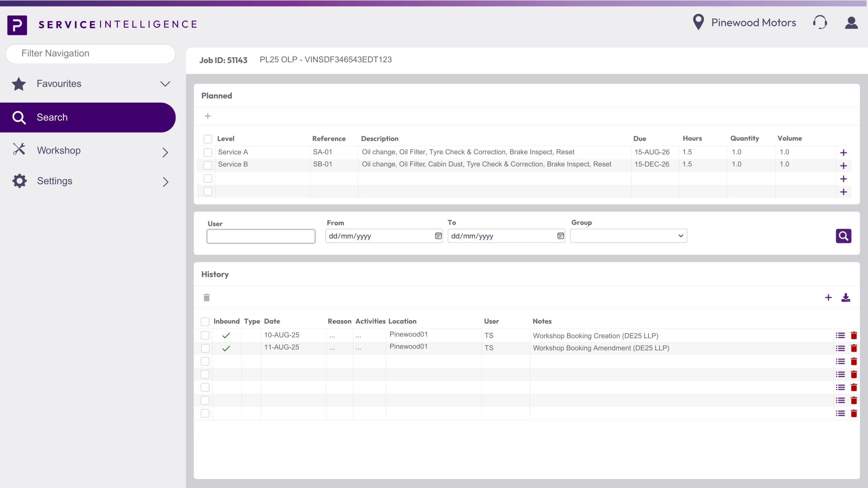This screenshot has width=868, height=488.
Task: Expand the Favourites chevron
Action: (x=165, y=84)
